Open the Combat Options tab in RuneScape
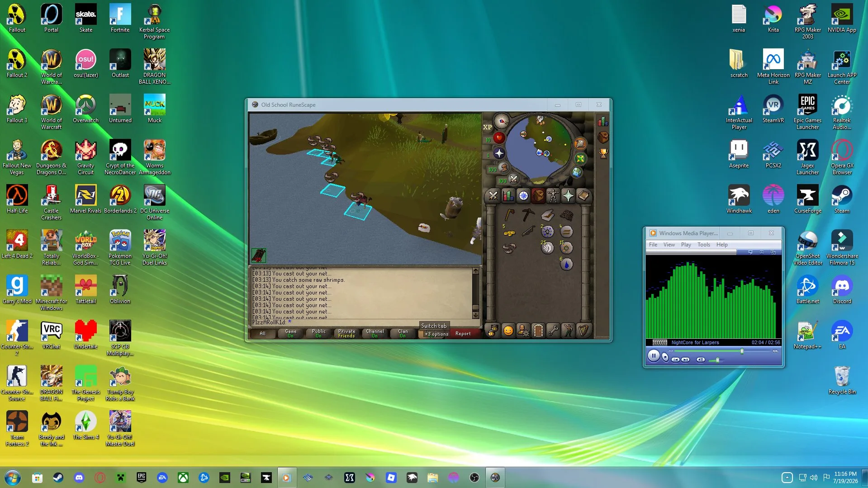868x488 pixels. (x=493, y=196)
